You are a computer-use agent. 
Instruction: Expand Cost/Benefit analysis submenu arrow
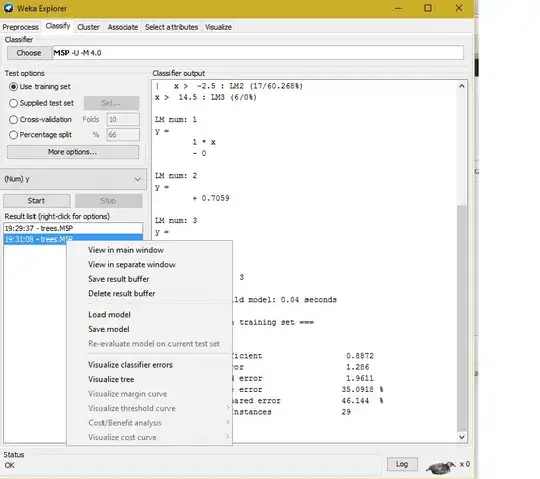pos(227,423)
